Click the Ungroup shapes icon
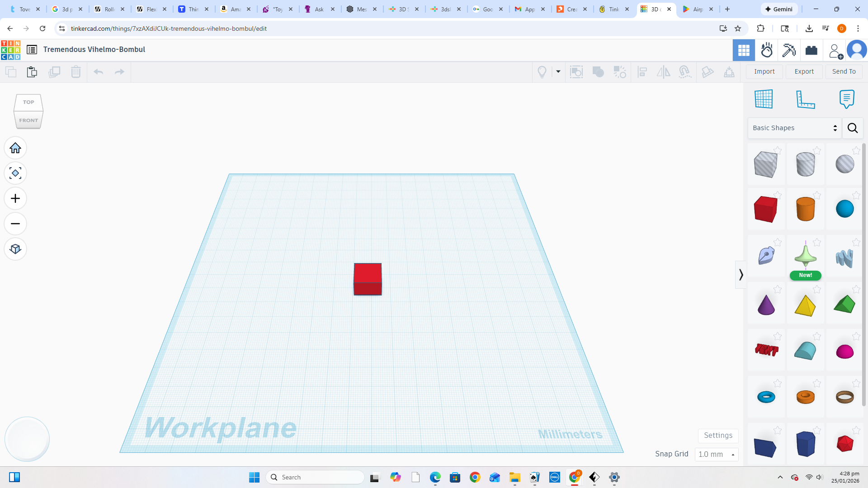 pyautogui.click(x=620, y=72)
